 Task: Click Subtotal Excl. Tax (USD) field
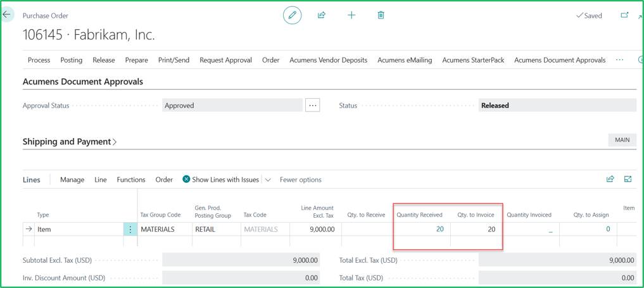coord(241,260)
